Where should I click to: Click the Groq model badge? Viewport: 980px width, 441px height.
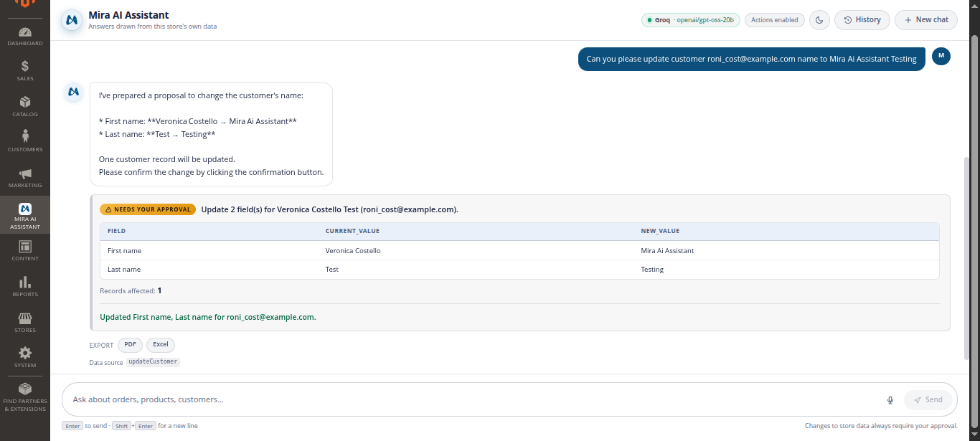[x=691, y=20]
